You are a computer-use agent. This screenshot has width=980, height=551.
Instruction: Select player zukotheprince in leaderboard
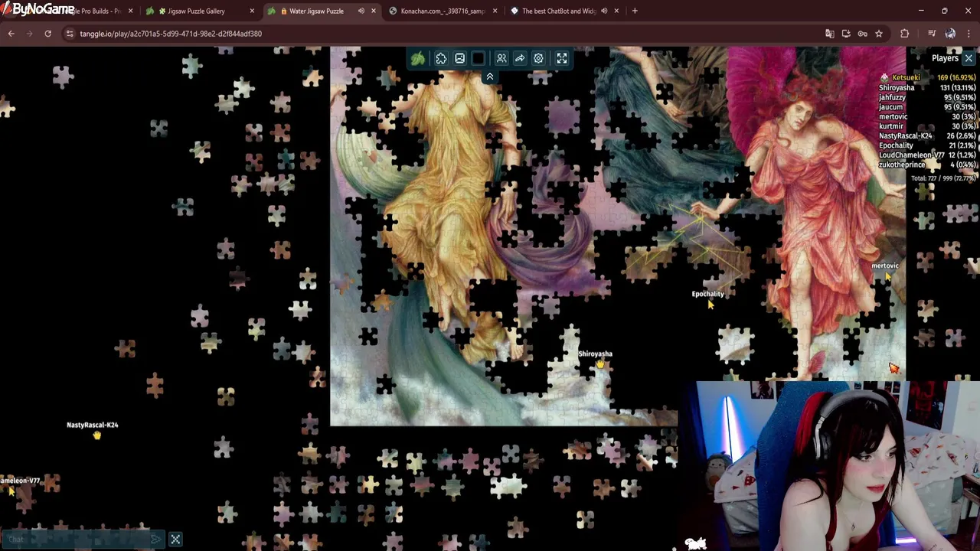pos(928,165)
